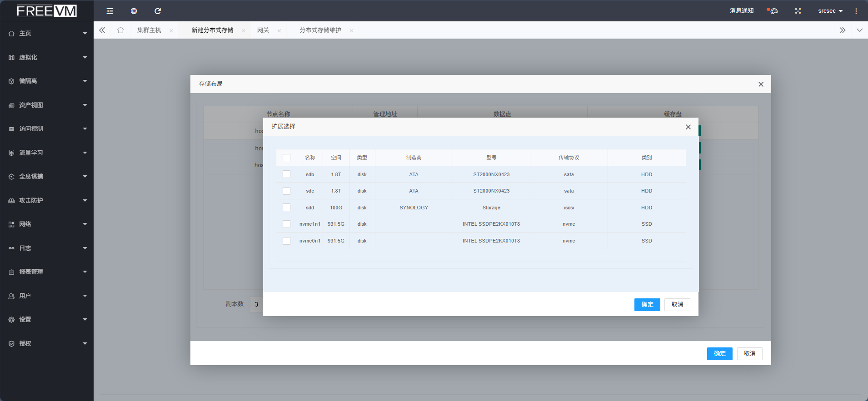Expand the 虚拟化 sidebar menu
The height and width of the screenshot is (401, 868).
coord(47,57)
